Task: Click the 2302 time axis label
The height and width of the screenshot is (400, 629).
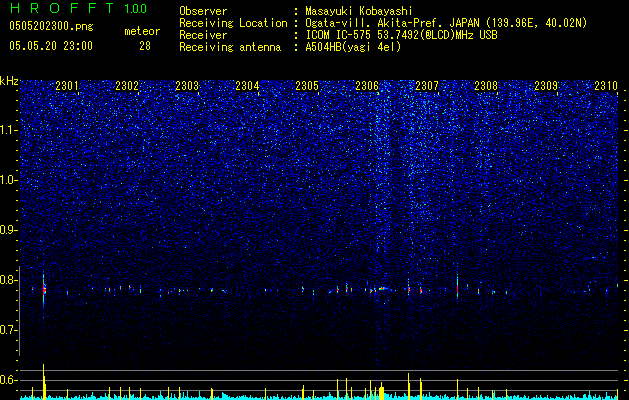Action: 127,85
